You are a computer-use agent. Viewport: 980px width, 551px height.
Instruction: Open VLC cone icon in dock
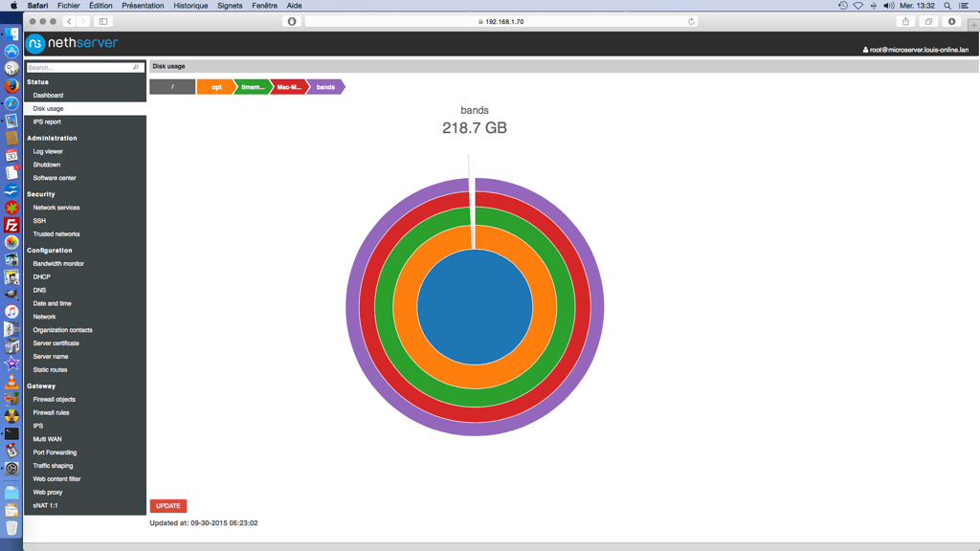[11, 381]
